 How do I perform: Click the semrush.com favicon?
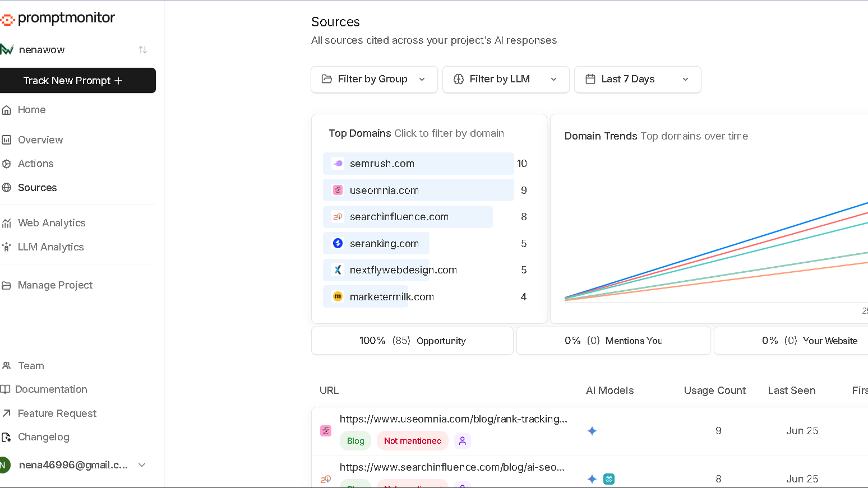click(x=338, y=164)
